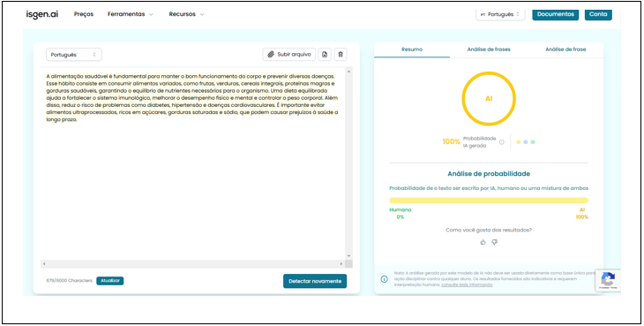
Task: Click the yellow legend dot
Action: (x=519, y=142)
